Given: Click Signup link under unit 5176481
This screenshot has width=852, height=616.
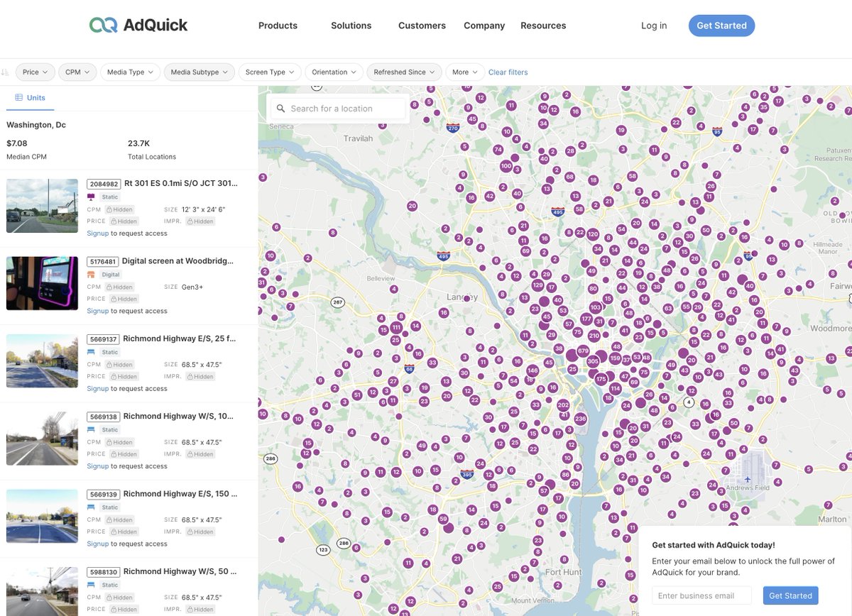Looking at the screenshot, I should pyautogui.click(x=98, y=311).
